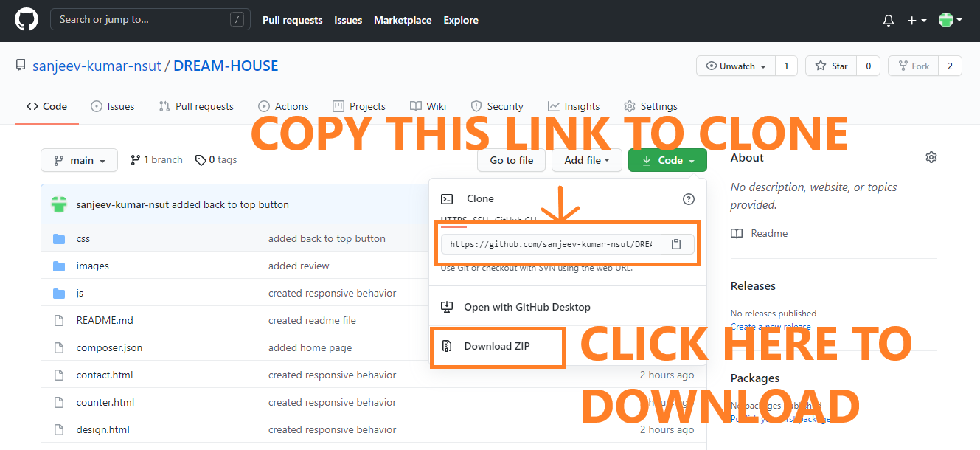
Task: Click the commit author avatar
Action: pos(59,204)
